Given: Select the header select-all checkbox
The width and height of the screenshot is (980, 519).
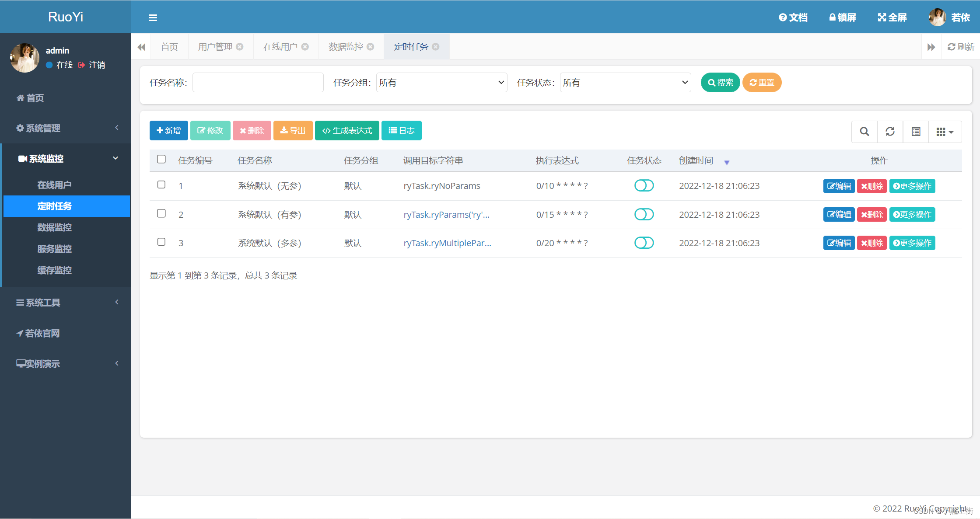Looking at the screenshot, I should [161, 159].
